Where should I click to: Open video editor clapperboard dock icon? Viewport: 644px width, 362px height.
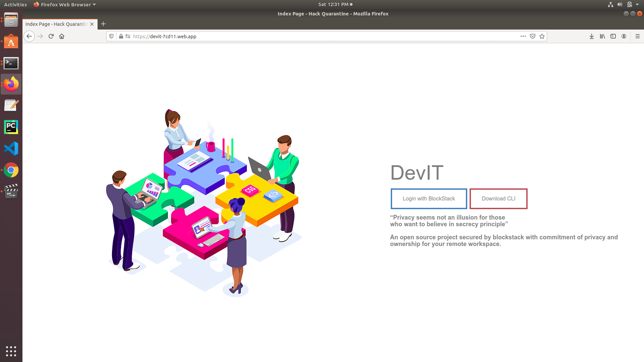(x=11, y=191)
